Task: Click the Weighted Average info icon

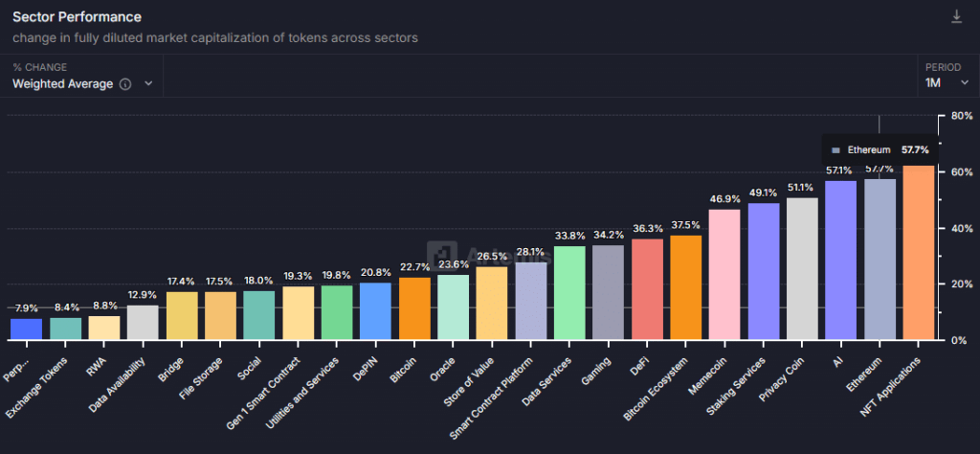Action: click(x=125, y=83)
